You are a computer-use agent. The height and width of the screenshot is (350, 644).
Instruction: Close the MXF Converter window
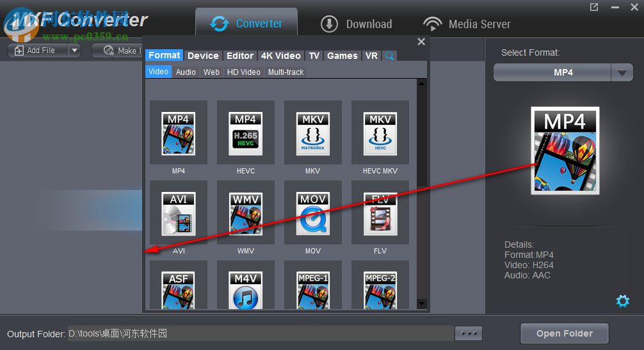pyautogui.click(x=634, y=7)
